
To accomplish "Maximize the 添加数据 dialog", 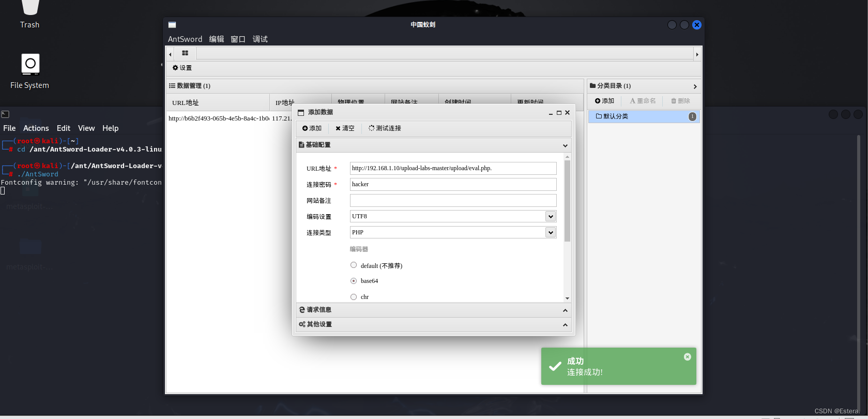I will (x=559, y=113).
